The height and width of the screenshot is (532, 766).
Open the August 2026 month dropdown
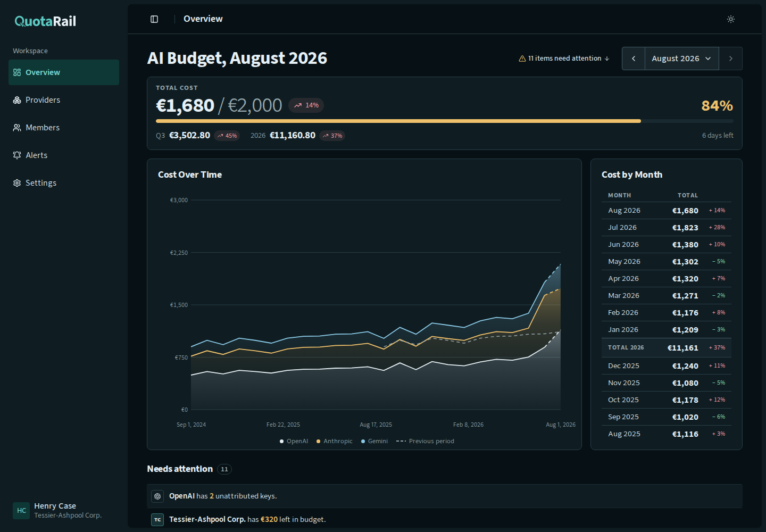pos(682,59)
